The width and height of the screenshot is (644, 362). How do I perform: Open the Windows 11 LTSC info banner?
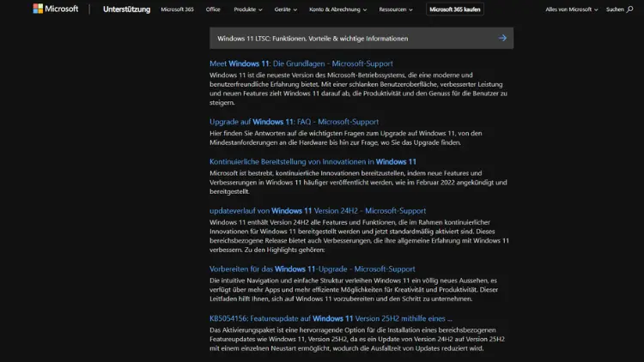pos(361,38)
